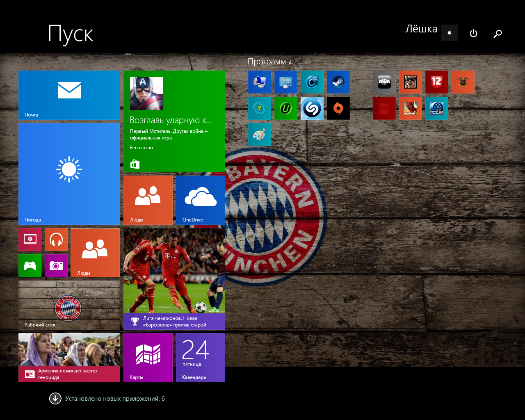Launch the small Camera tile
Image resolution: width=525 pixels, height=420 pixels.
[56, 266]
